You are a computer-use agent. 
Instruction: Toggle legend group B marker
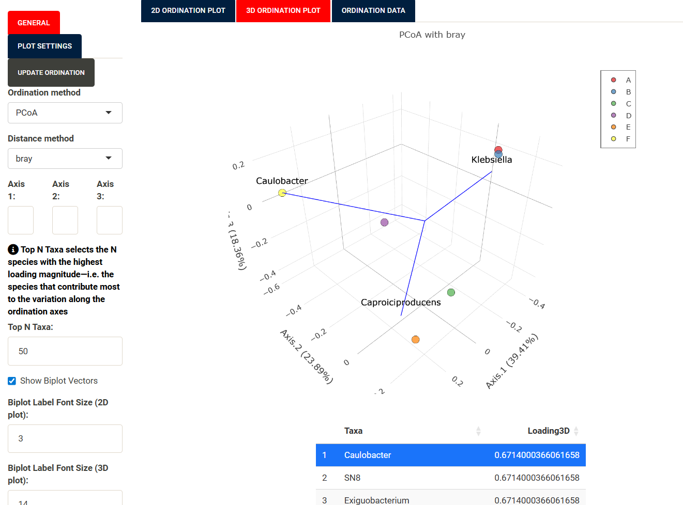tap(614, 92)
